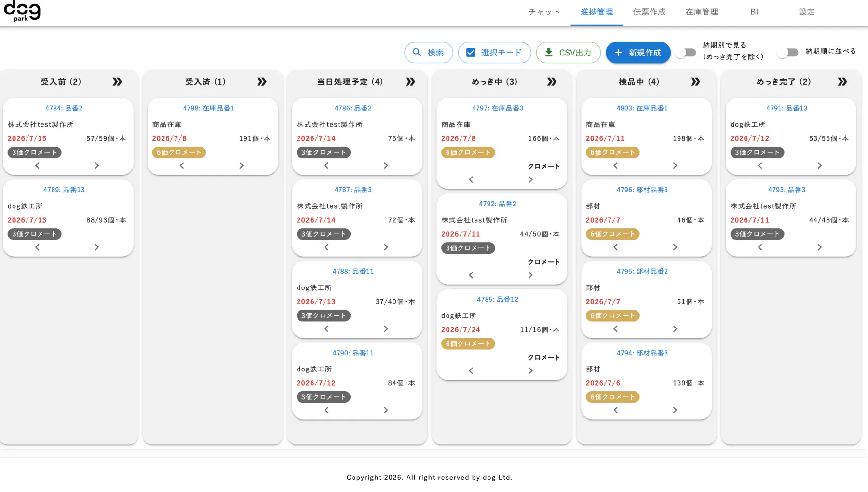This screenshot has width=868, height=492.
Task: Export data with CSV出力 button
Action: coord(568,53)
